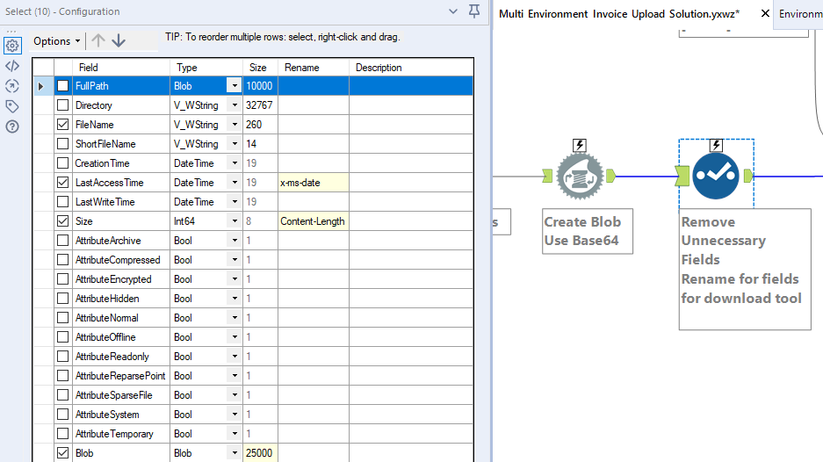Open the configuration gear icon

tap(12, 46)
